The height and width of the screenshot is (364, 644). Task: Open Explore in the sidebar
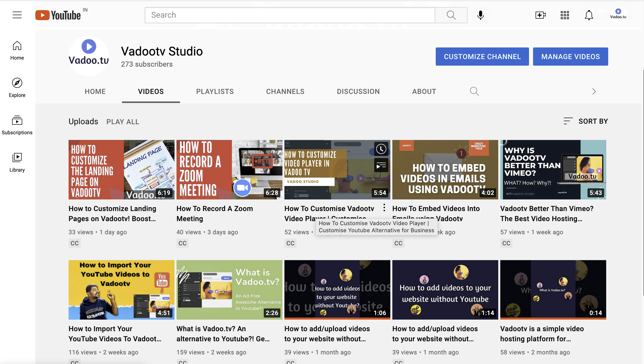coord(17,88)
